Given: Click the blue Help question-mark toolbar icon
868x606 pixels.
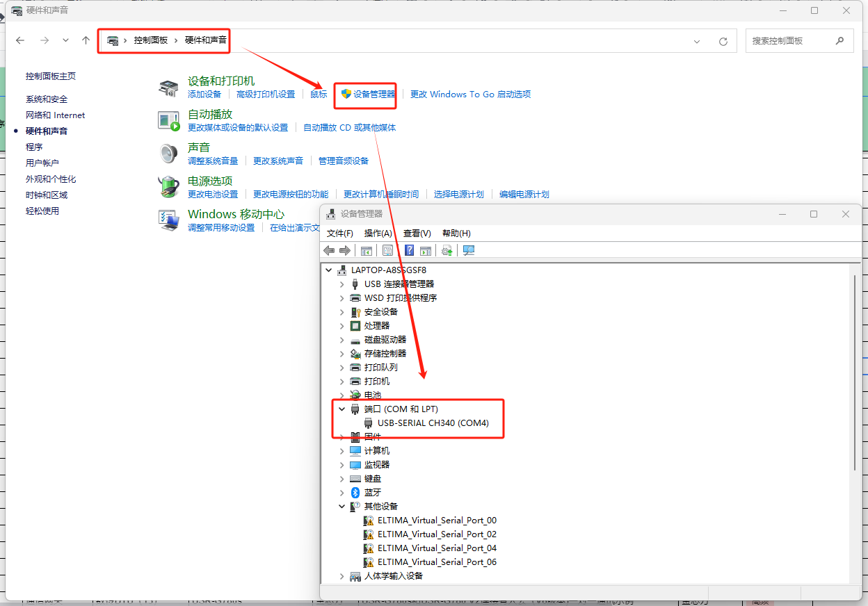Looking at the screenshot, I should click(410, 250).
